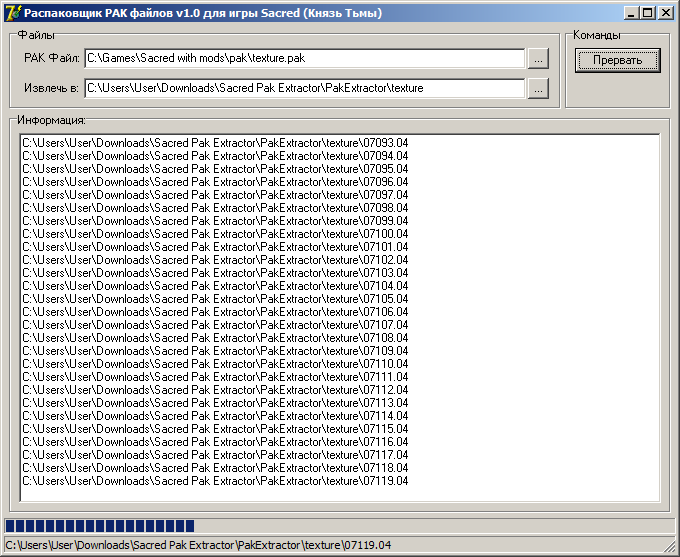Select the last log line ending 07119.04
The width and height of the screenshot is (680, 557).
point(215,481)
